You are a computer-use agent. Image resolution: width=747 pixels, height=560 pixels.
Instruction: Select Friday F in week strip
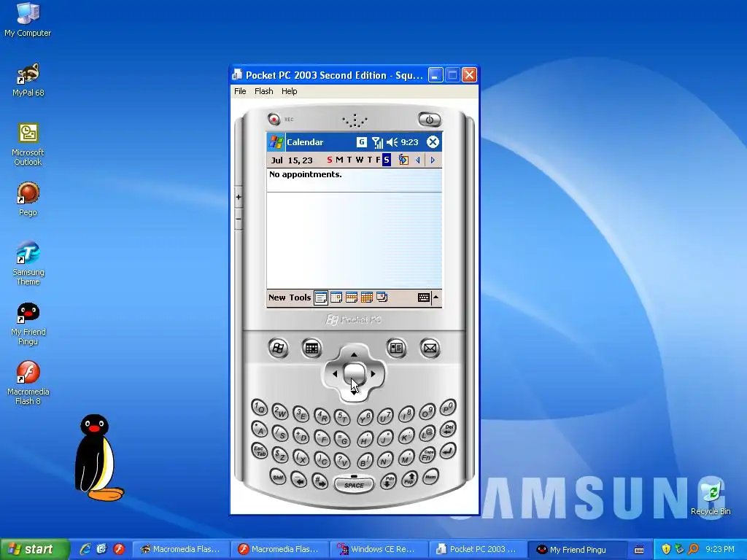click(378, 160)
